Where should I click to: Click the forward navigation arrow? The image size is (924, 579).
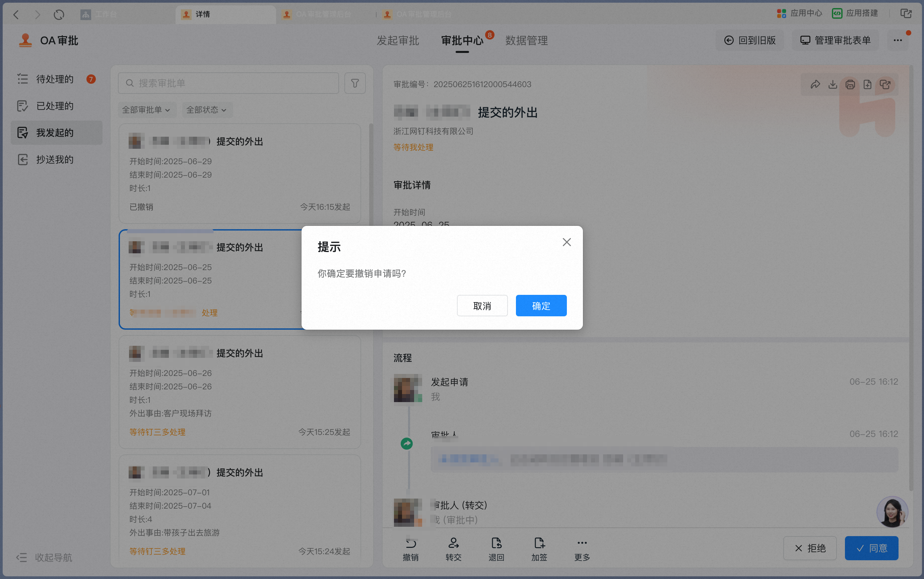(x=37, y=14)
